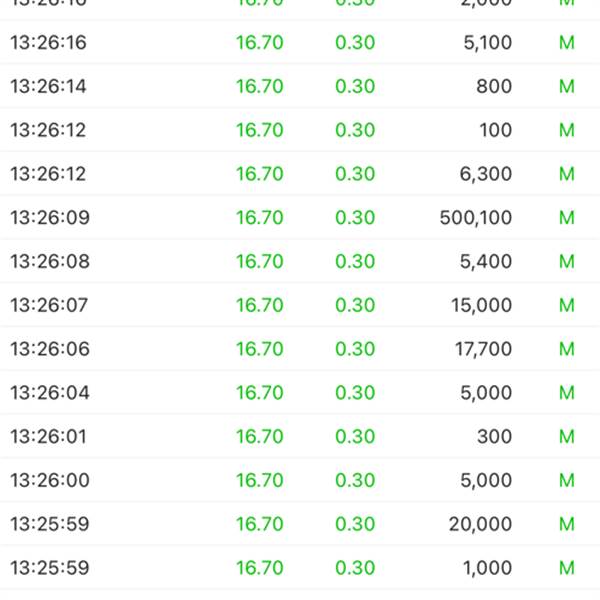
Task: Click the 16.70 price at 13:26:08
Action: tap(260, 262)
